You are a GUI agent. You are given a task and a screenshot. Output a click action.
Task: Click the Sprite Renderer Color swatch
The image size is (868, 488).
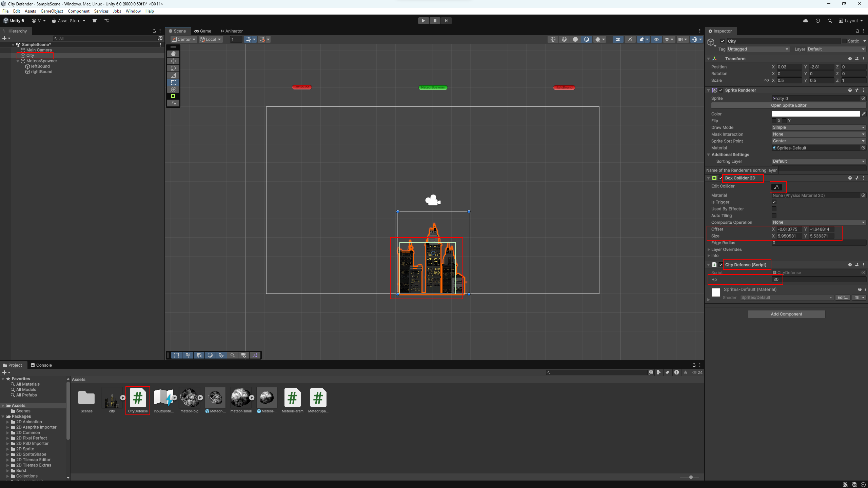(816, 114)
